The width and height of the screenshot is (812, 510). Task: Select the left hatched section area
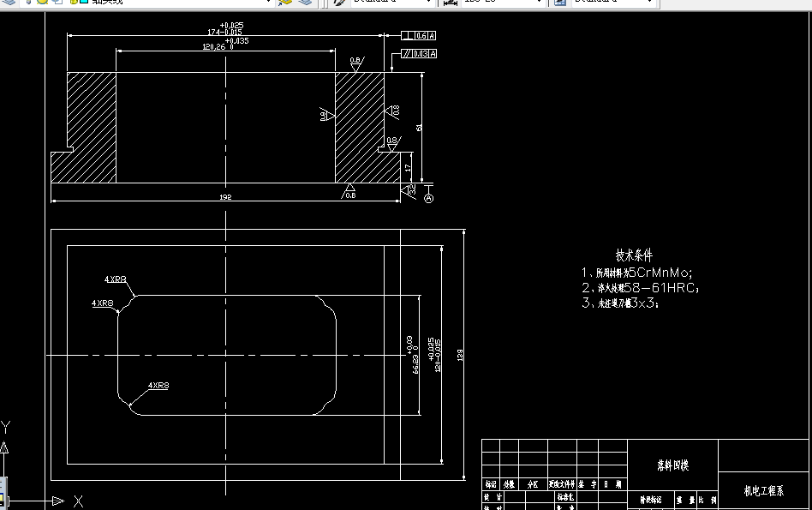[x=91, y=127]
